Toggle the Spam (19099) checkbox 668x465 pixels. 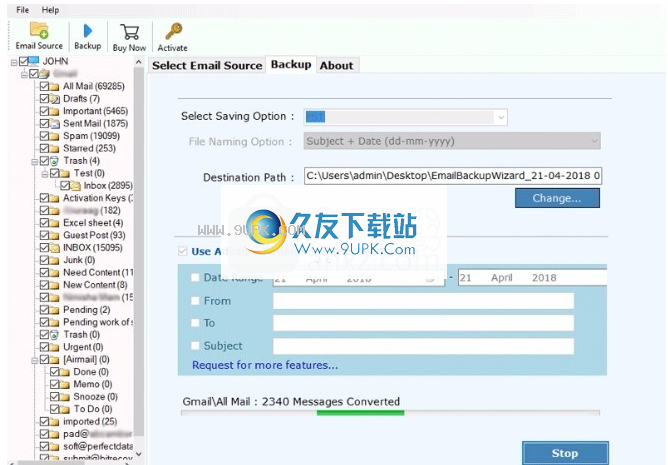point(44,136)
